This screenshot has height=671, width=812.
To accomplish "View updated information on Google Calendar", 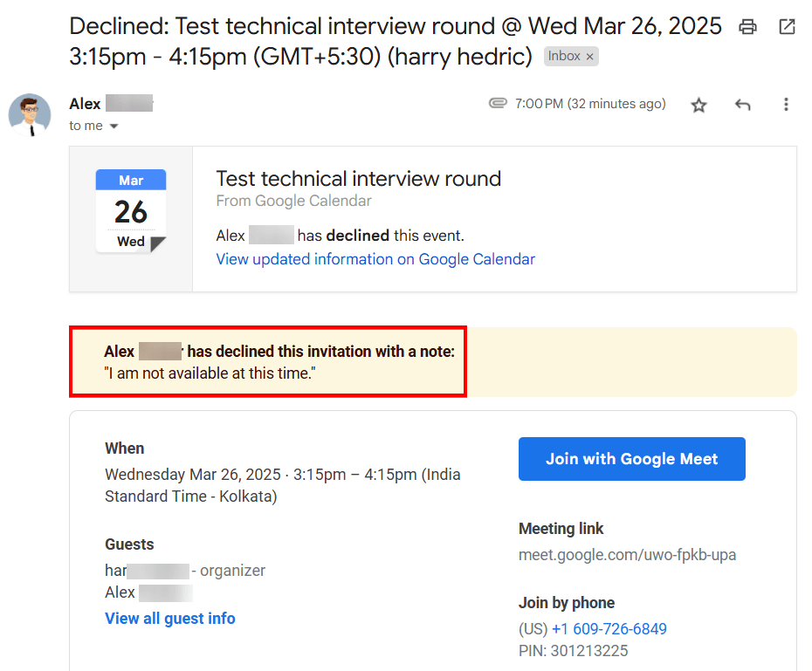I will [375, 259].
